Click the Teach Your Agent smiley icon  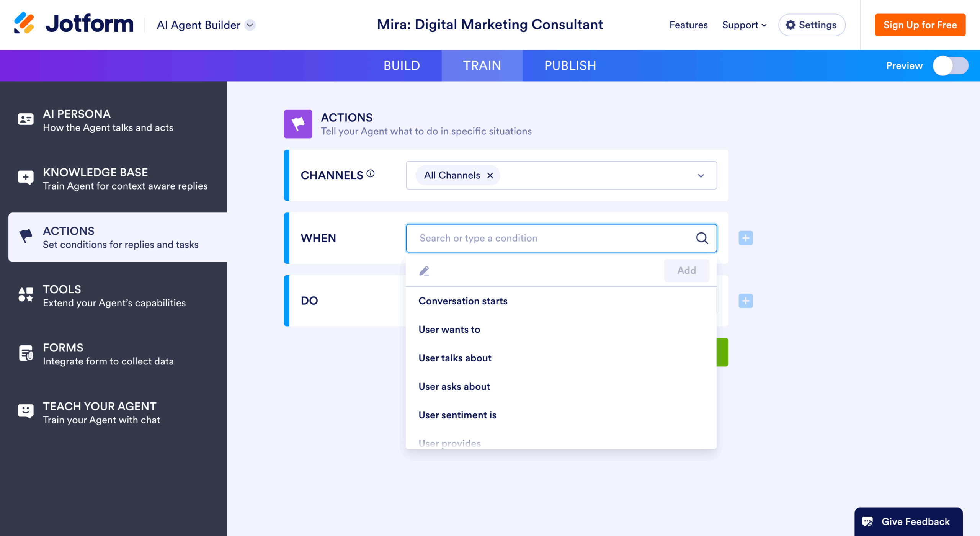coord(26,411)
